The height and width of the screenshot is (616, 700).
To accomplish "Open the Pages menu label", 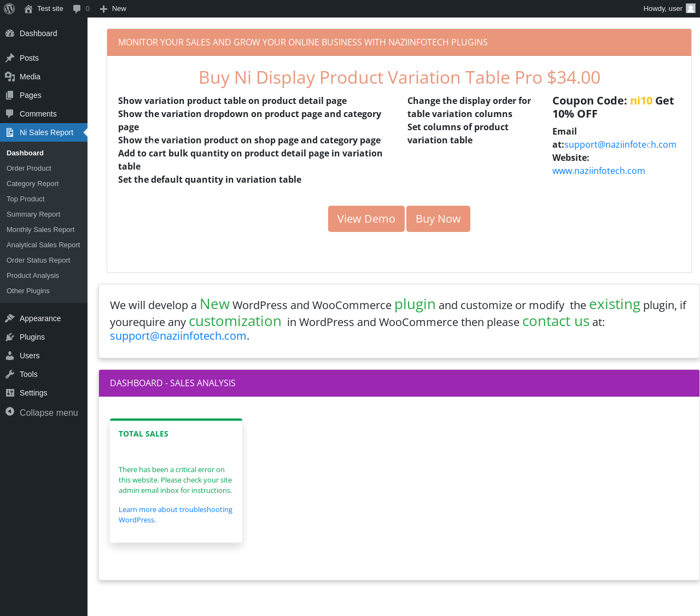I will 31,95.
